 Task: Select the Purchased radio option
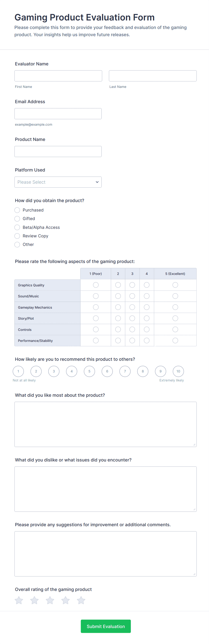17,210
